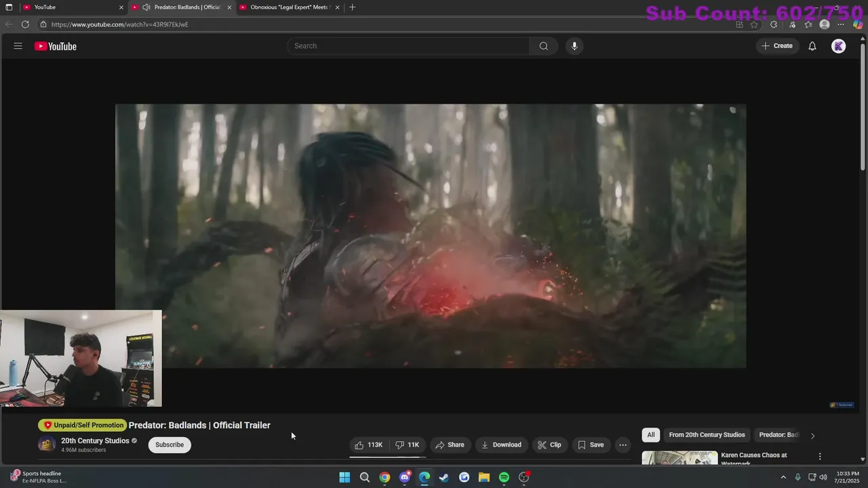Screen dimensions: 868x488
Task: Add this page to favorites star
Action: coord(754,24)
